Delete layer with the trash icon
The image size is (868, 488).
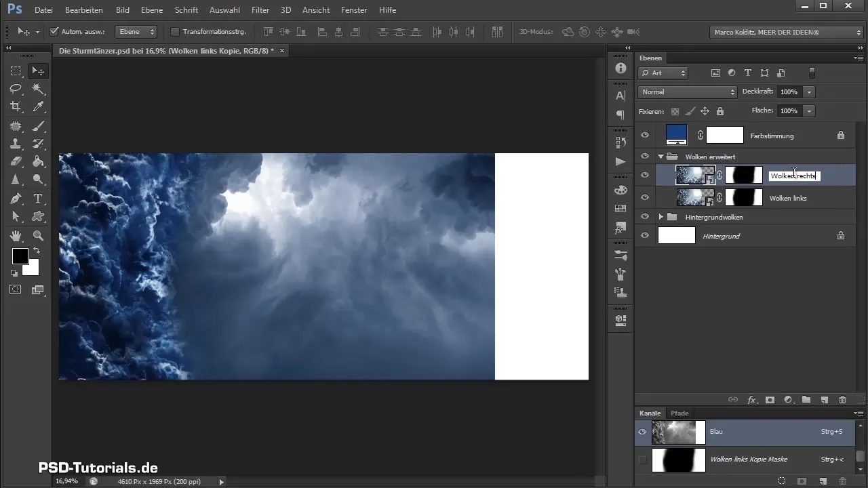click(x=842, y=400)
